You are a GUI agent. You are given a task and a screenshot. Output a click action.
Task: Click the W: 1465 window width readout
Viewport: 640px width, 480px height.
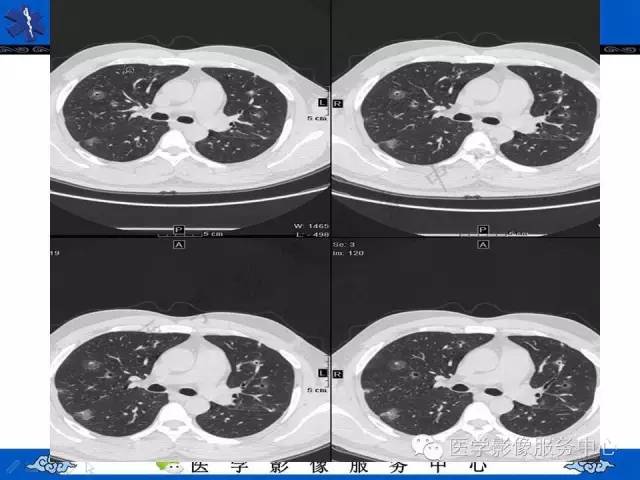pos(311,226)
